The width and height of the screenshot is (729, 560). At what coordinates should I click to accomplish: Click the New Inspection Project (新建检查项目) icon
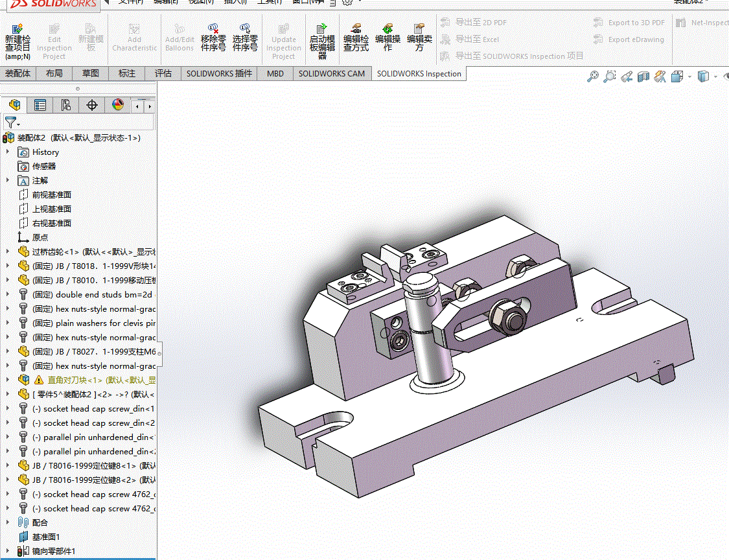click(17, 39)
